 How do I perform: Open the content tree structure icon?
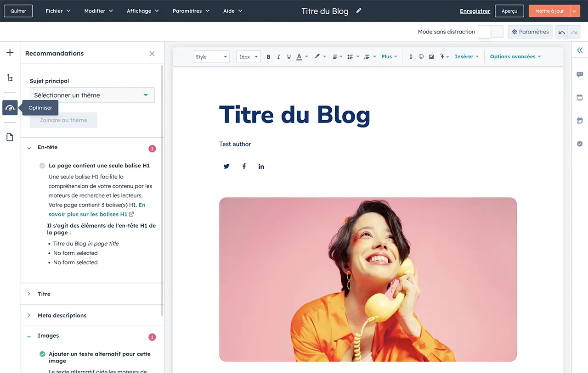tap(10, 78)
